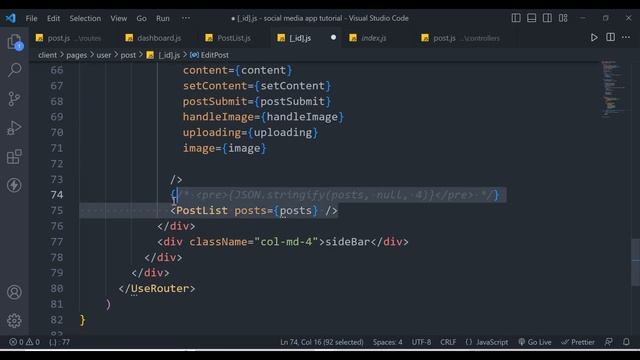Open the Manage gear icon
Viewport: 640px width, 360px height.
tap(14, 321)
